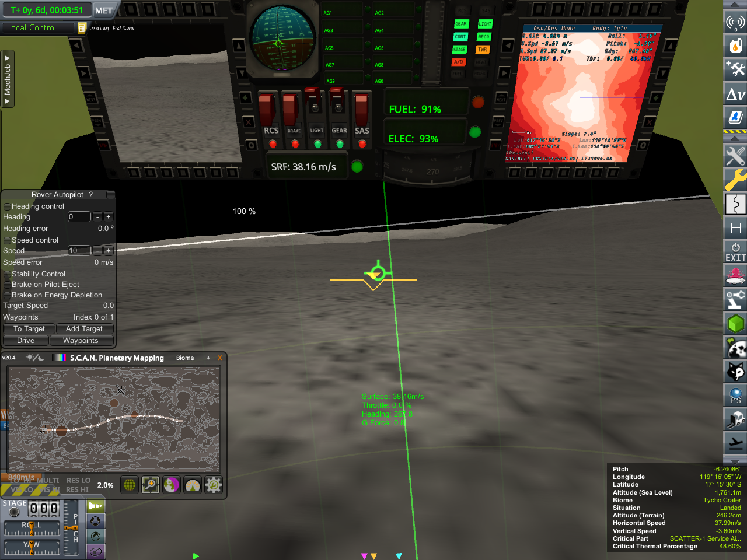Screen dimensions: 747x560
Task: Click the EXIT power icon
Action: pos(735,252)
